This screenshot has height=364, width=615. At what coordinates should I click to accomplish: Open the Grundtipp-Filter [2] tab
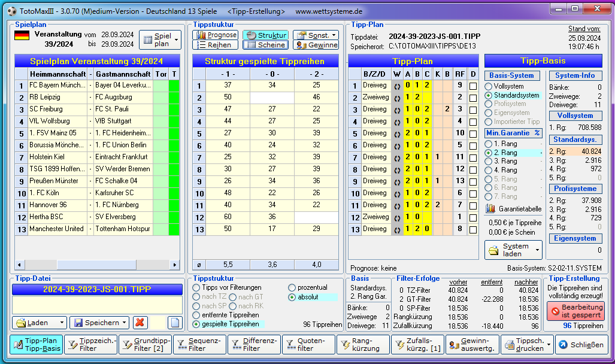click(145, 344)
